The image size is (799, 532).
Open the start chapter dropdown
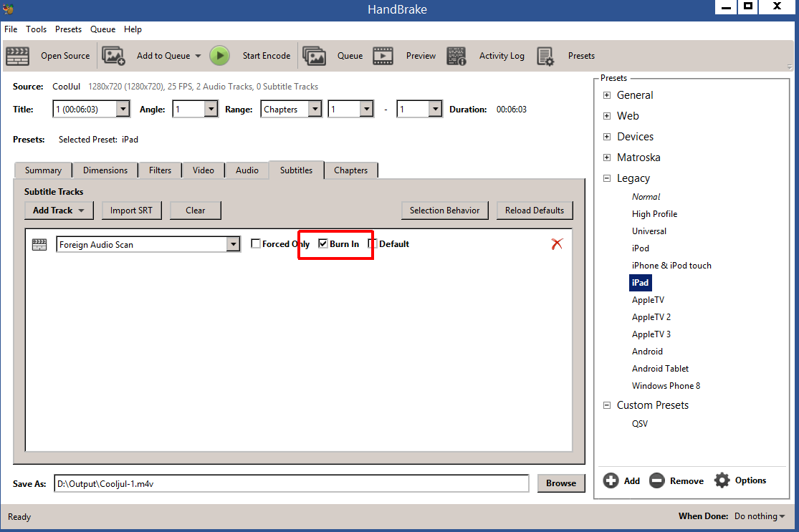click(366, 109)
